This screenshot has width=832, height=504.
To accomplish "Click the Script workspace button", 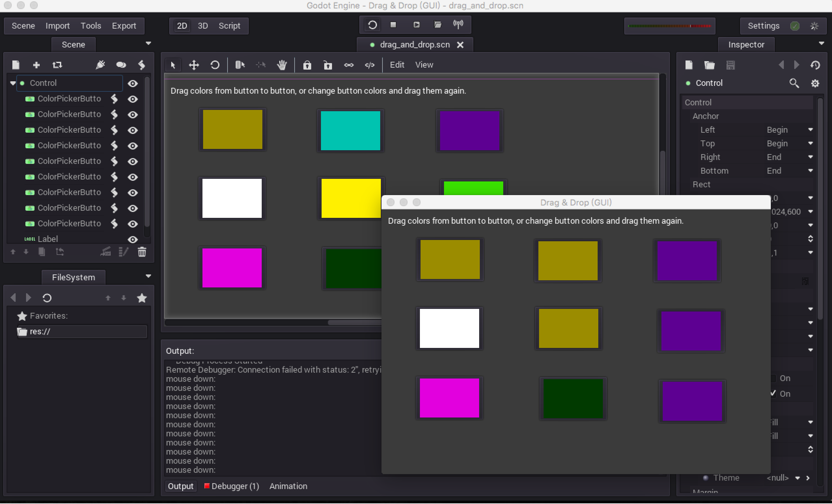I will (229, 26).
